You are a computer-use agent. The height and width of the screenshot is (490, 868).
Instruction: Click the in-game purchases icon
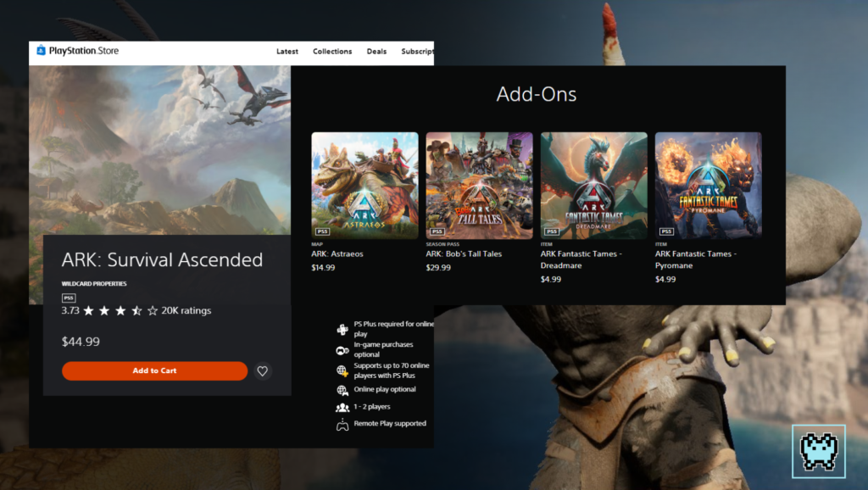[x=342, y=350]
